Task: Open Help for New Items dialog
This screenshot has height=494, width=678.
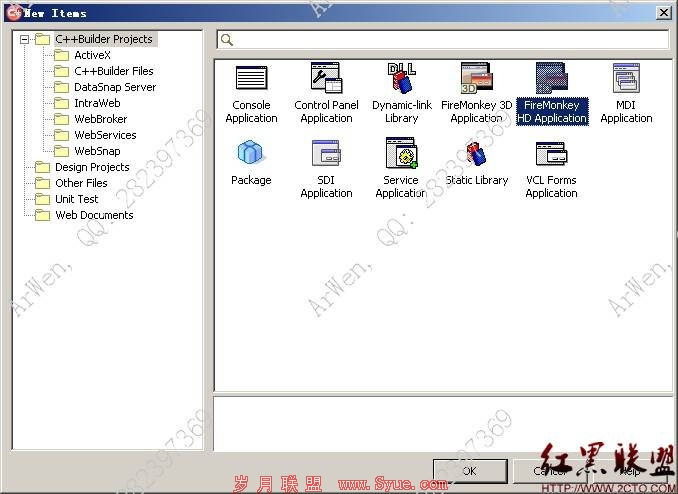Action: tap(630, 471)
